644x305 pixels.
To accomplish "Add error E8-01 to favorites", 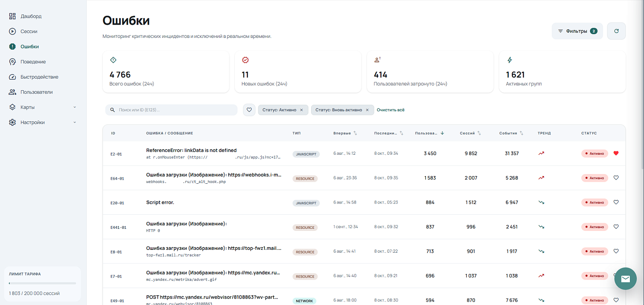I will [616, 251].
